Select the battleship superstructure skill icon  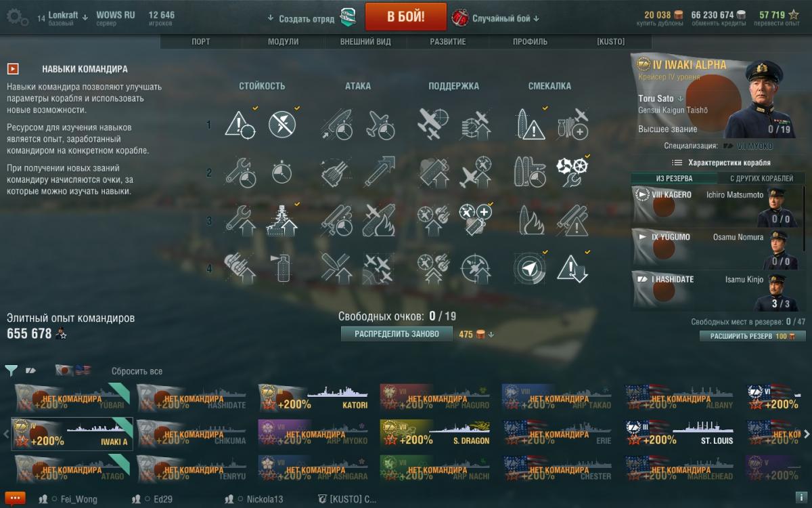(283, 220)
